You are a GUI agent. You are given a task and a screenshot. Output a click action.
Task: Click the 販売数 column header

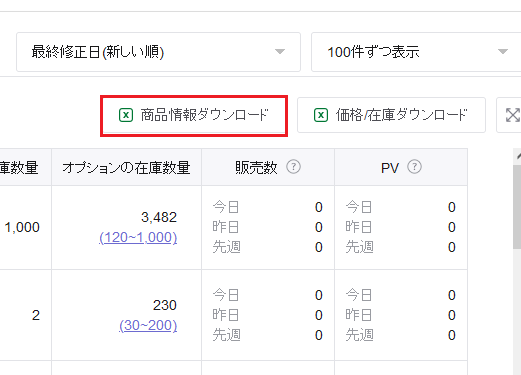tap(268, 167)
